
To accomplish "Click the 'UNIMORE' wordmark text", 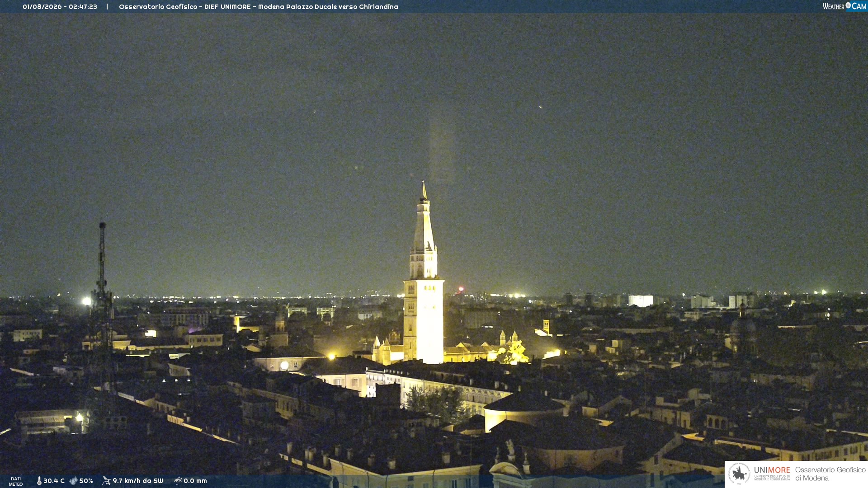I will 772,470.
